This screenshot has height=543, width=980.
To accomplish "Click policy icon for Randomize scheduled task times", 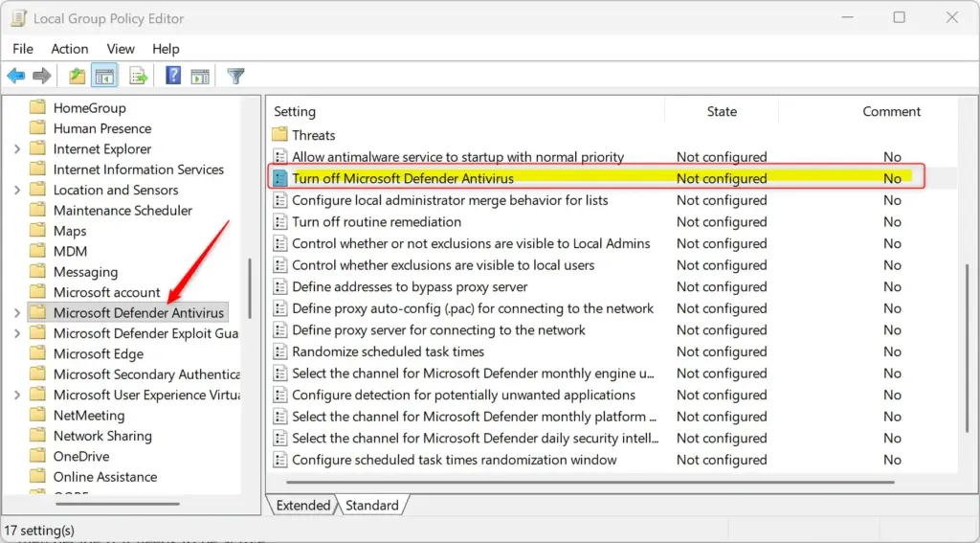I will 280,351.
